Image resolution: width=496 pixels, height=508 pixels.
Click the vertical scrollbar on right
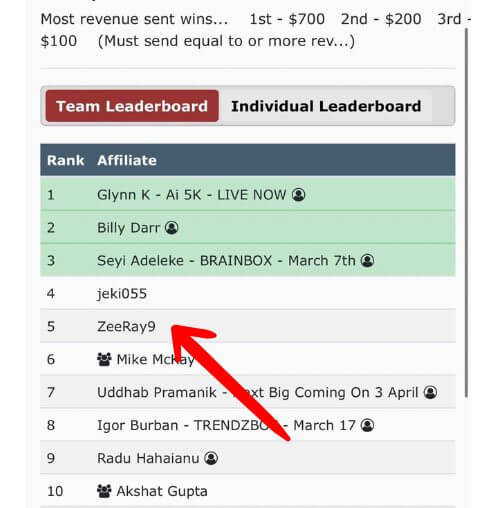(466, 213)
